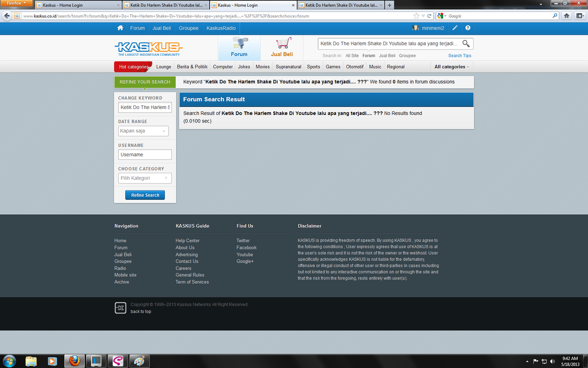This screenshot has width=588, height=368.
Task: Open the Firefox home button
Action: pyautogui.click(x=566, y=16)
